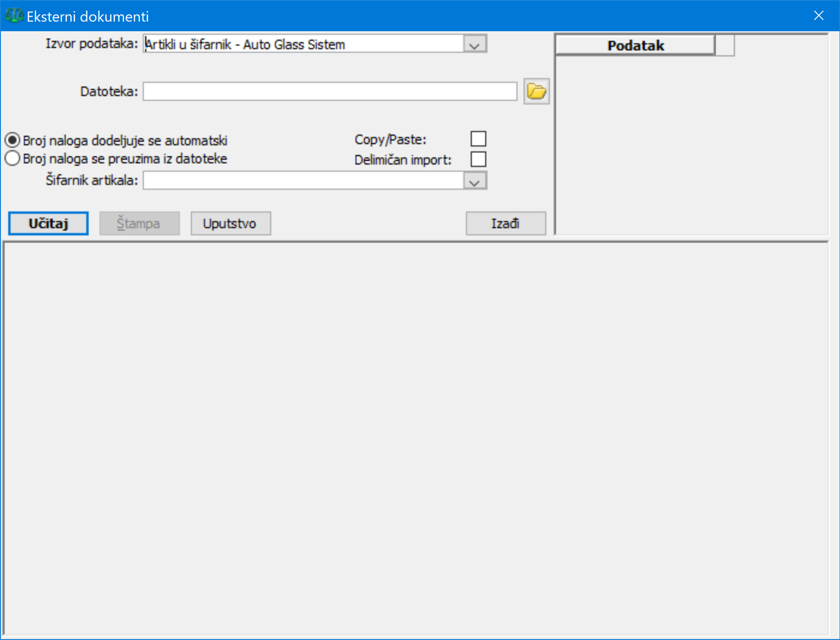
Task: Open the Uputstvo instructions
Action: 231,223
